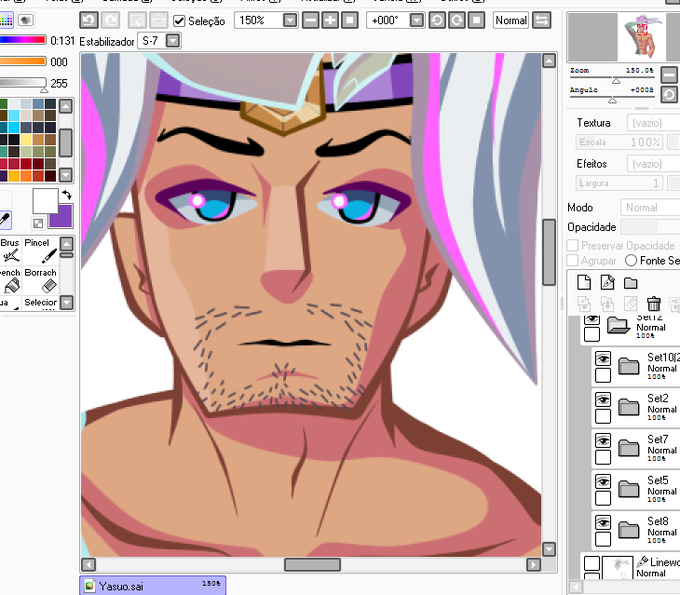Click the zoom out minus button in toolbar
This screenshot has width=680, height=595.
coord(311,20)
